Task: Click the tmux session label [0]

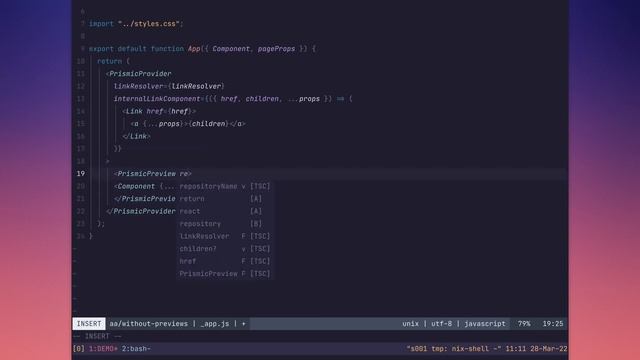Action: 79,349
